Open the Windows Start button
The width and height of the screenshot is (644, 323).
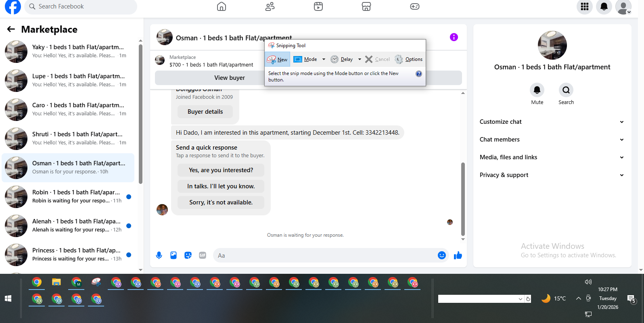8,298
